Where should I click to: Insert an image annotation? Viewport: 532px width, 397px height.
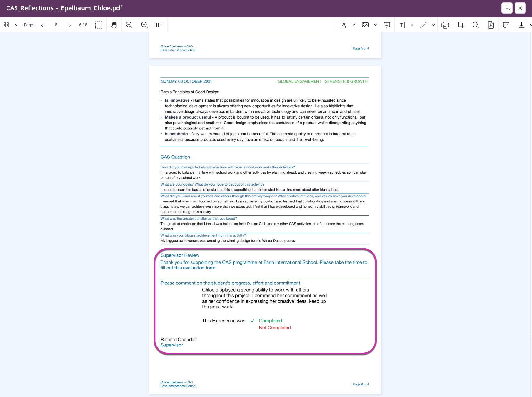365,25
